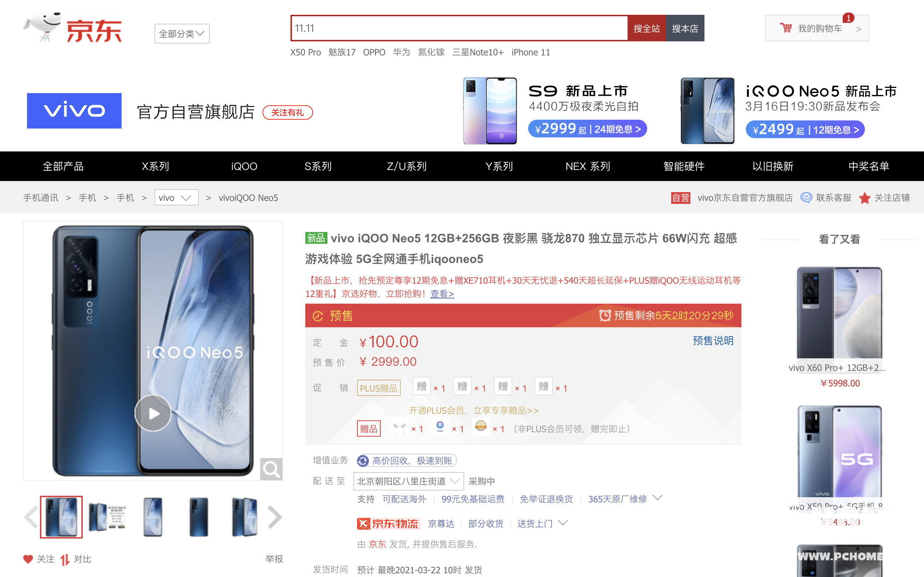Expand the 送货上门 options chevron

(563, 523)
